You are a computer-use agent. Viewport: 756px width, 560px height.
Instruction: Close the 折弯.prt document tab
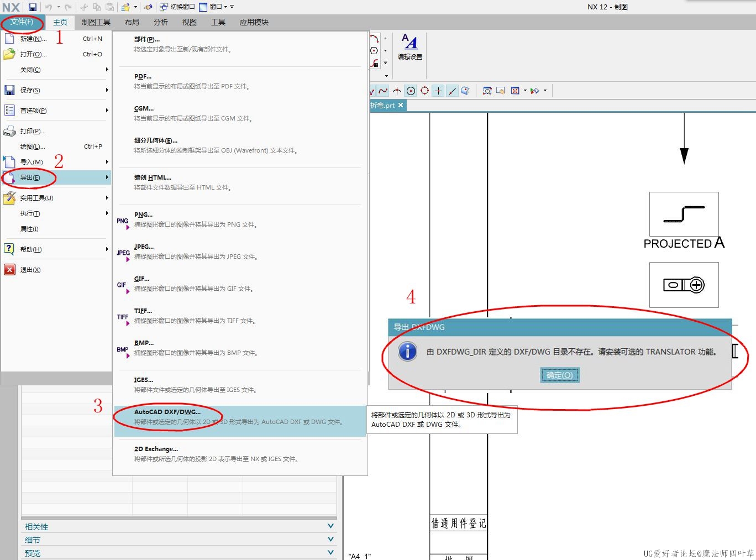tap(401, 105)
